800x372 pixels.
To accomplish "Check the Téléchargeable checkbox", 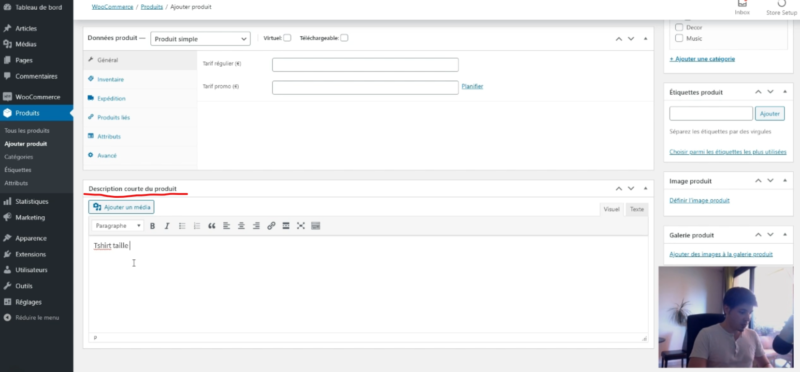I will click(x=344, y=38).
